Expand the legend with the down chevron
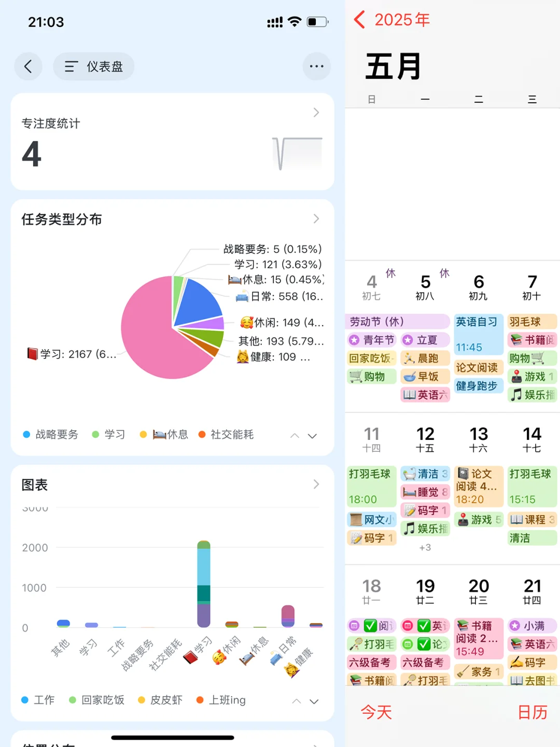 tap(312, 436)
